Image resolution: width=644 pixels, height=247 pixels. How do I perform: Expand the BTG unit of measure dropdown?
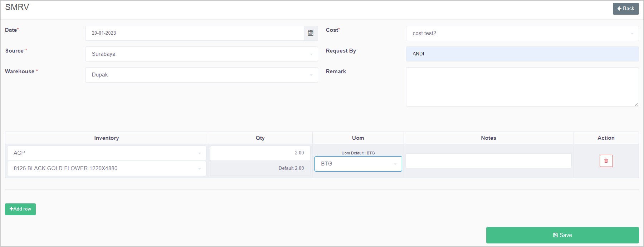click(358, 164)
